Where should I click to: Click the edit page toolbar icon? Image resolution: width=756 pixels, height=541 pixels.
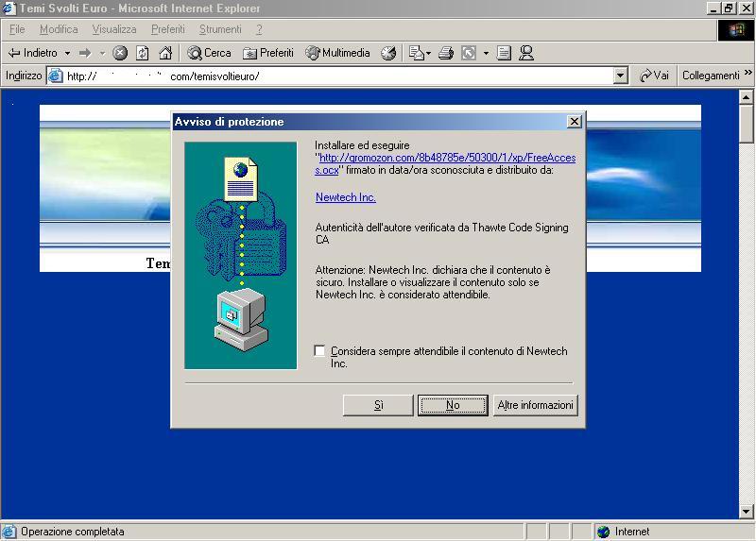(x=469, y=53)
